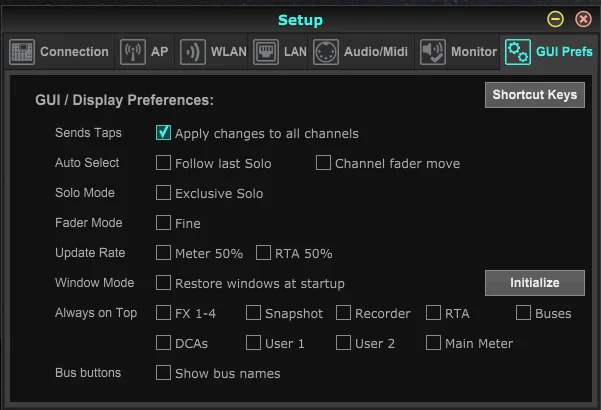Click the Setup window title
This screenshot has width=601, height=410.
[x=300, y=20]
